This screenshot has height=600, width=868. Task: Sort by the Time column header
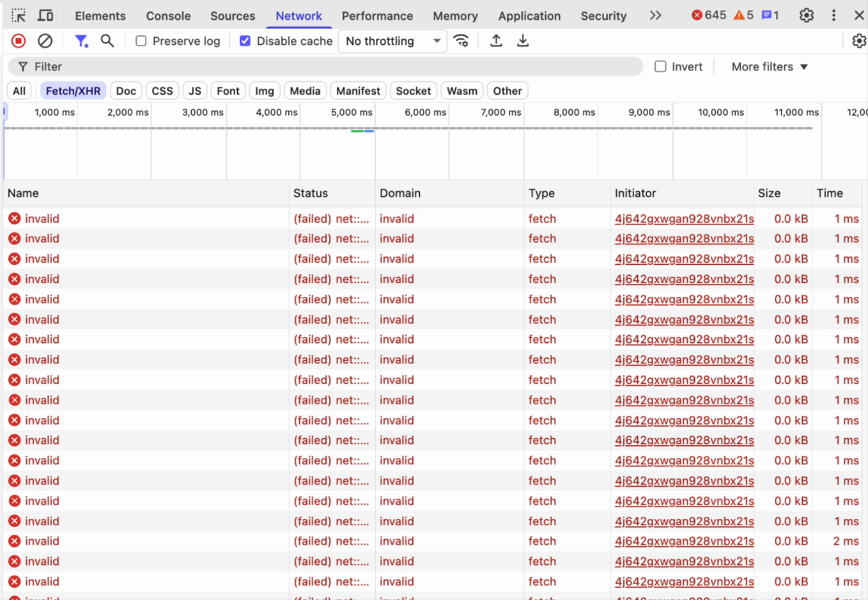[x=837, y=193]
